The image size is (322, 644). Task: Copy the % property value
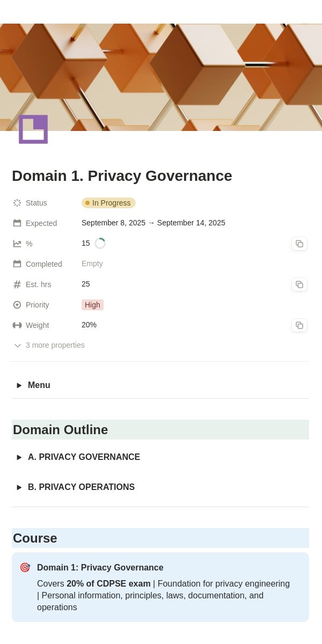pyautogui.click(x=299, y=244)
